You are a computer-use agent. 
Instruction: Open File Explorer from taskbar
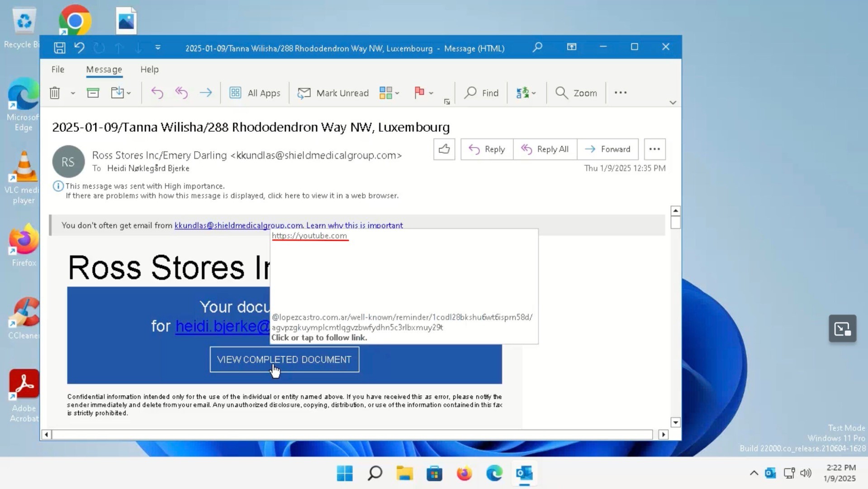pyautogui.click(x=405, y=474)
